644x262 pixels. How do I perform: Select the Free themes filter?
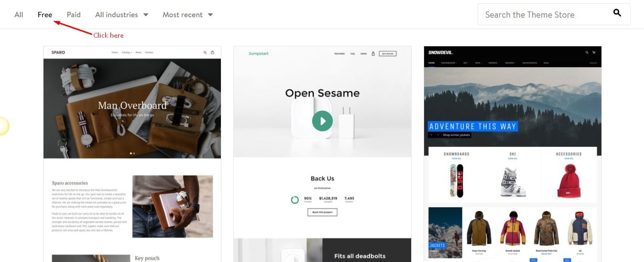45,15
